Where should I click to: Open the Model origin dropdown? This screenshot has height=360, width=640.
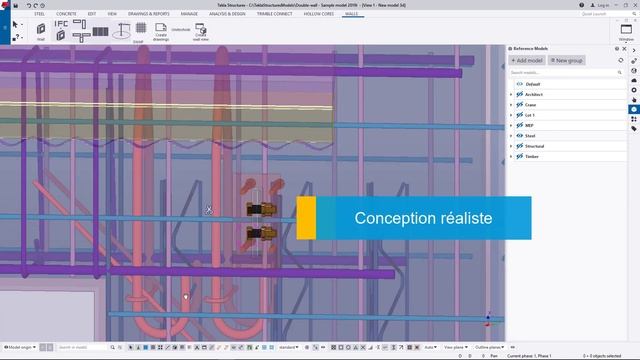click(20, 347)
